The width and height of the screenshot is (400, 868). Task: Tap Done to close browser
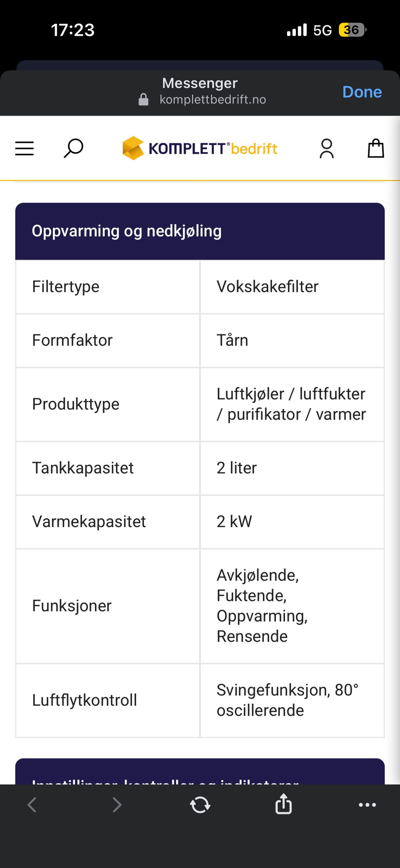[362, 92]
